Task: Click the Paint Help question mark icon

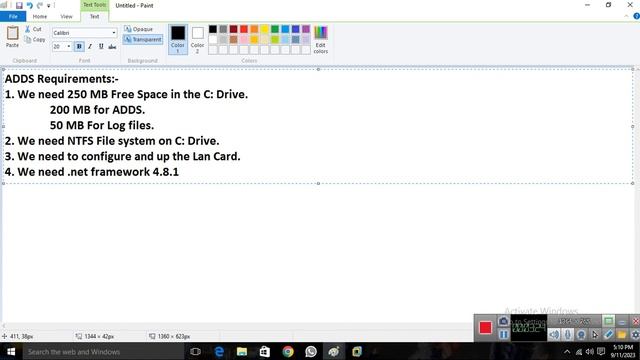Action: click(x=636, y=16)
